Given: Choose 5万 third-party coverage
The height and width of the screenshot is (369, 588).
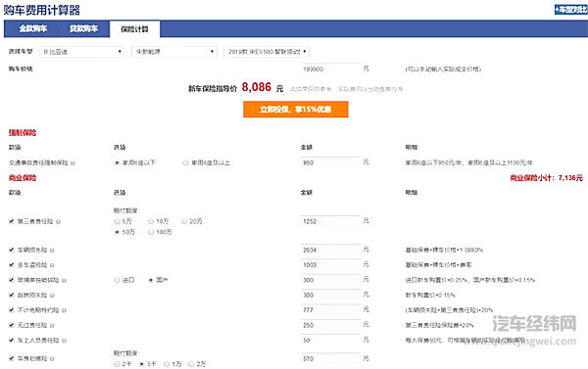Looking at the screenshot, I should coord(117,221).
